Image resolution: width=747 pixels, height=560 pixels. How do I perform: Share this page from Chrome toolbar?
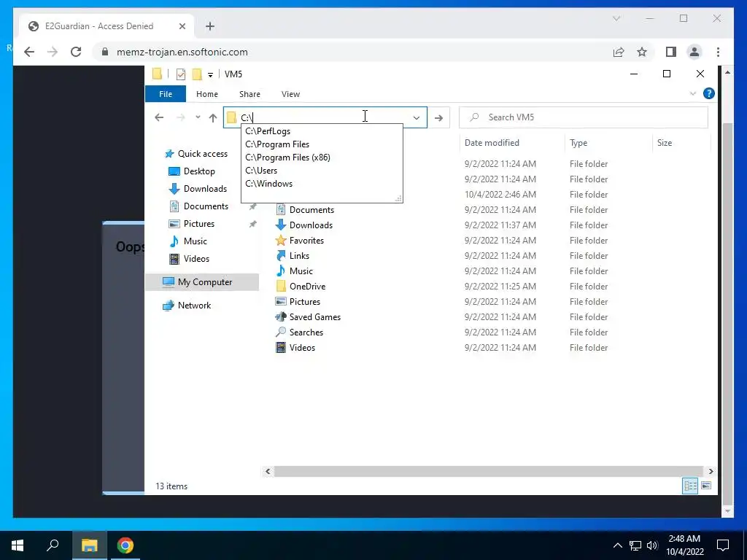(619, 52)
